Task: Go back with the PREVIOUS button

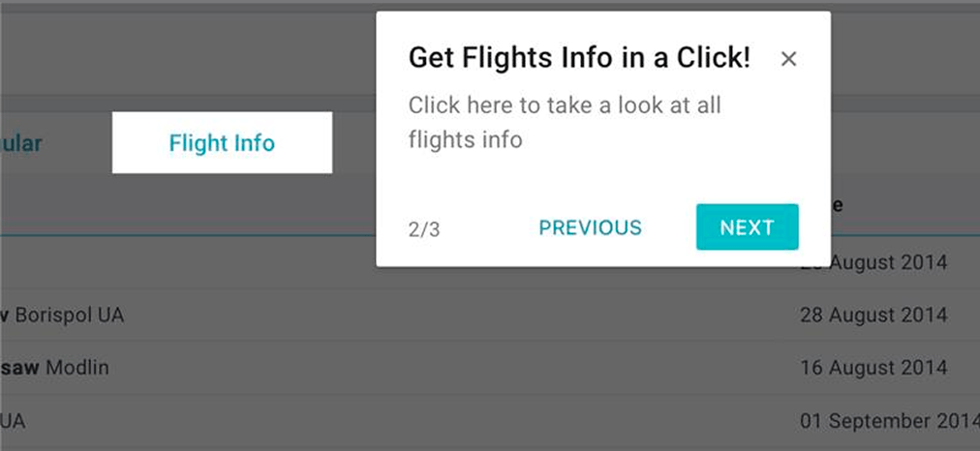Action: (590, 227)
